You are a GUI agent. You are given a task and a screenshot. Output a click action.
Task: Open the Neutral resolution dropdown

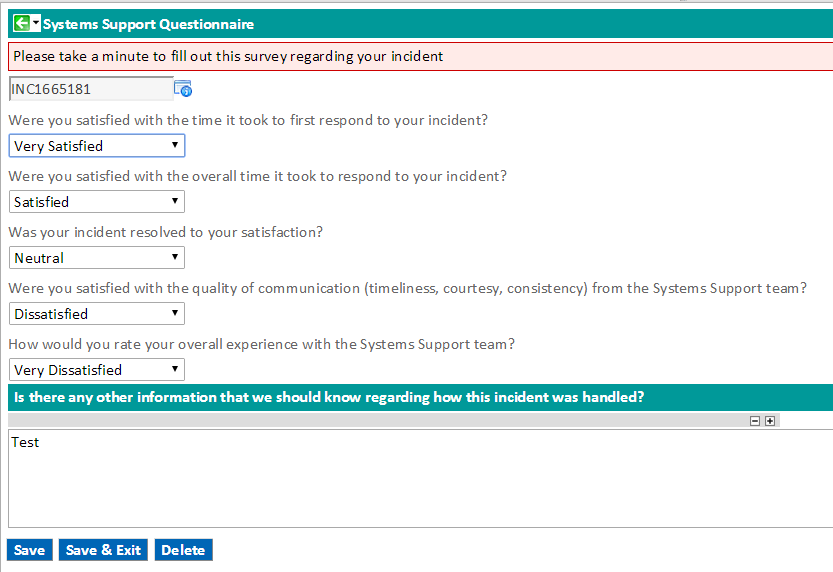[97, 258]
